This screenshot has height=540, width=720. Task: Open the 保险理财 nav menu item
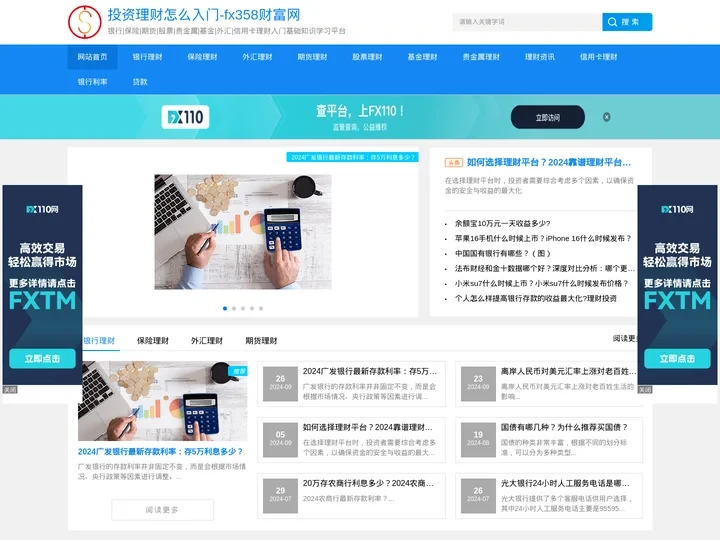tap(202, 57)
